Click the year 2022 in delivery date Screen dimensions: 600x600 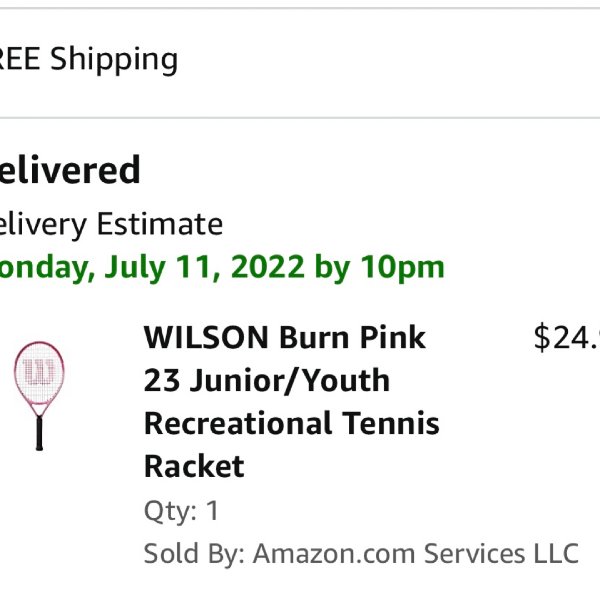tap(268, 267)
